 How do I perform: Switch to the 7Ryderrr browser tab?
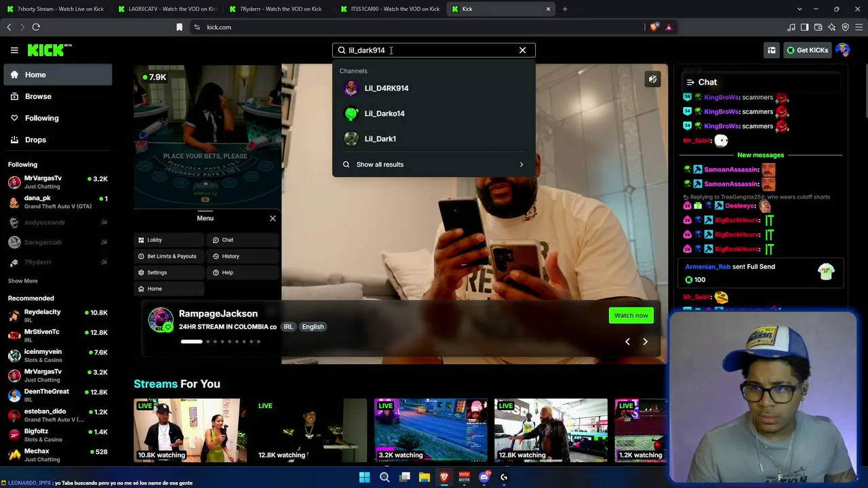277,9
